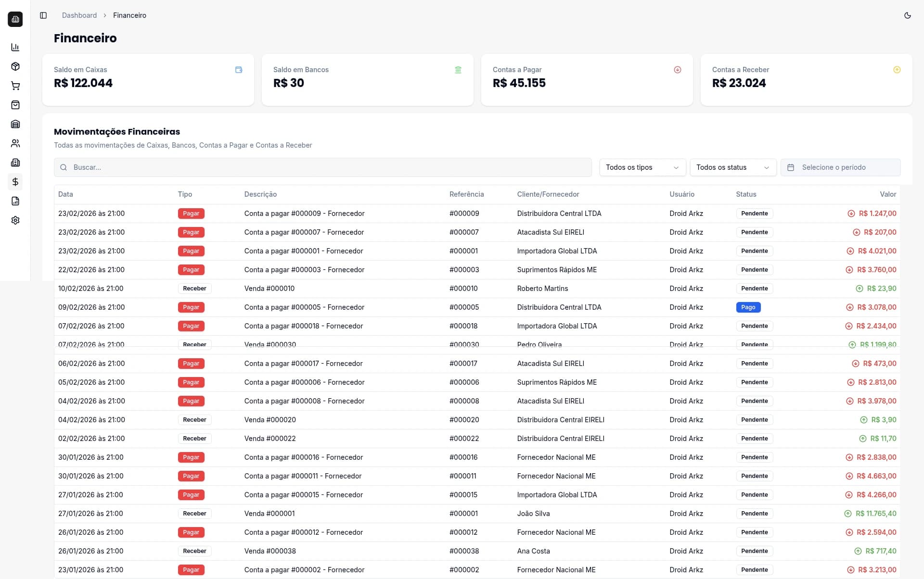Click the shopping cart sidebar icon
The width and height of the screenshot is (924, 579).
click(x=15, y=86)
